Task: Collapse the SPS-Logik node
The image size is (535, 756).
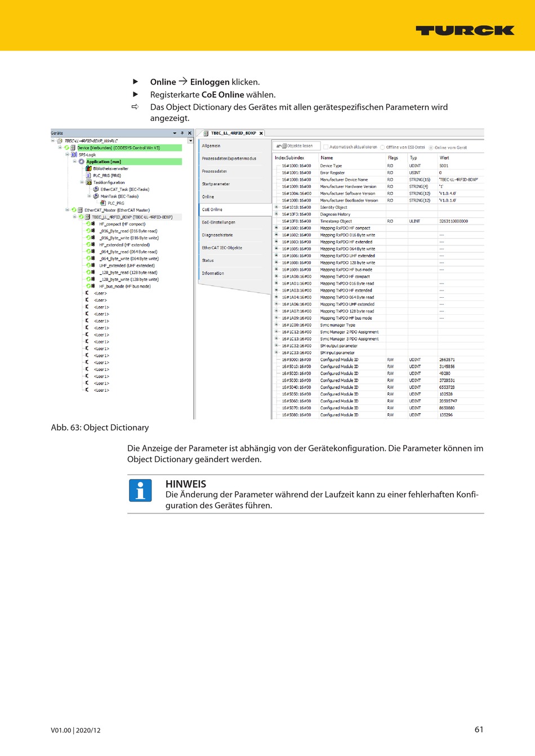Action: (x=67, y=154)
